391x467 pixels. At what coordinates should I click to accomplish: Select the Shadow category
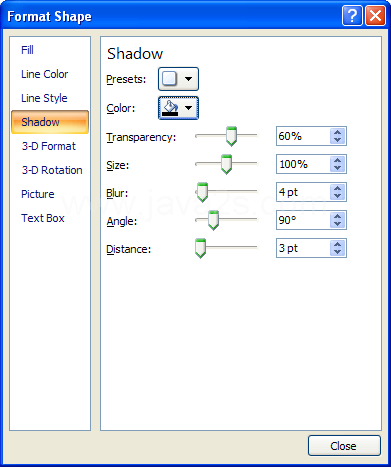click(50, 122)
